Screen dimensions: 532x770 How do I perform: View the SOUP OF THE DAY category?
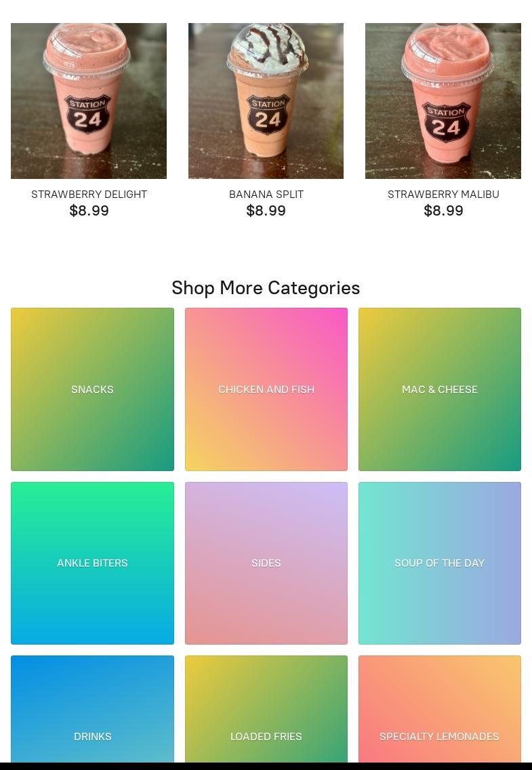pos(440,563)
